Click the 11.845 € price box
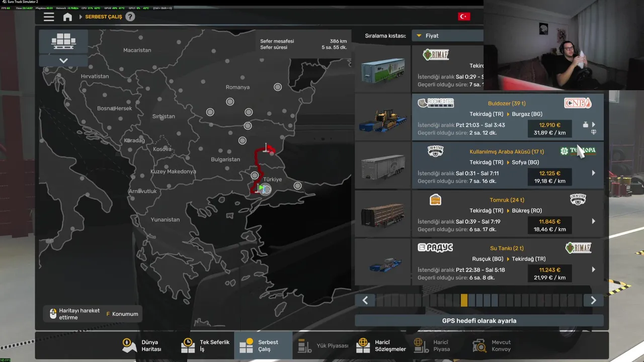This screenshot has height=362, width=644. pos(549,225)
